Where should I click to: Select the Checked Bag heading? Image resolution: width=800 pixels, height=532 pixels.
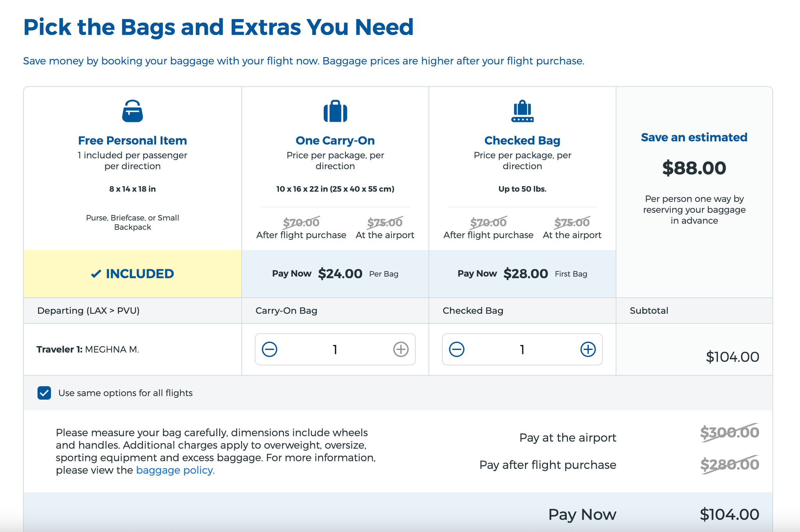pyautogui.click(x=522, y=140)
